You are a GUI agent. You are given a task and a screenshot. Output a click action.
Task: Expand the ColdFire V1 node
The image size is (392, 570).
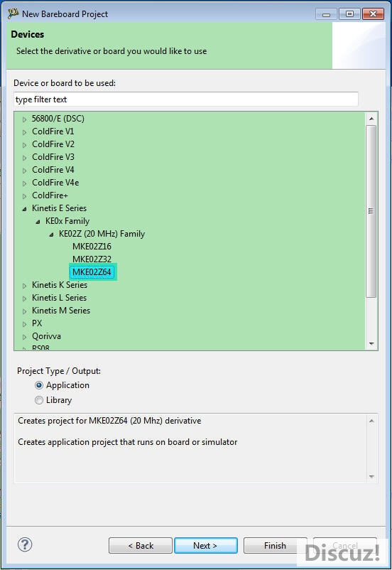(25, 132)
